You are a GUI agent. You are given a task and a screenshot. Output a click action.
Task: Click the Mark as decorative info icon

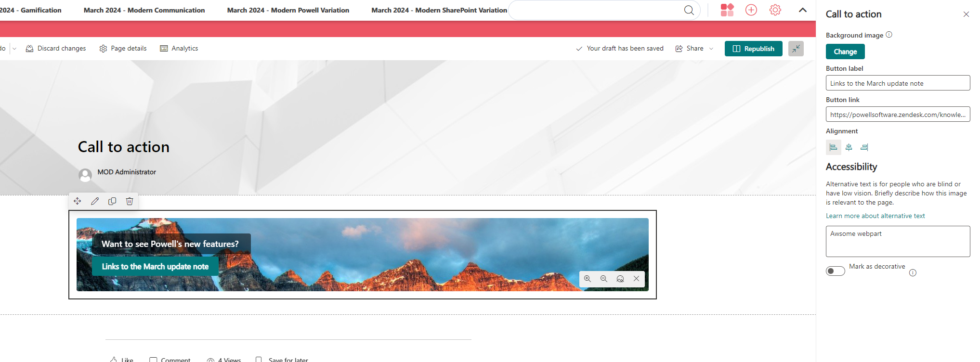(913, 272)
